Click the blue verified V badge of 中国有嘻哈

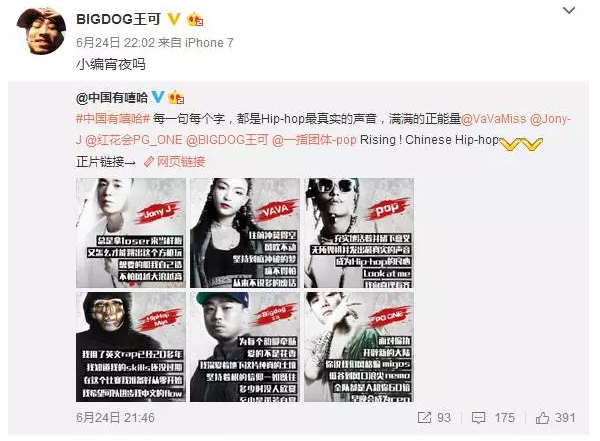(158, 97)
